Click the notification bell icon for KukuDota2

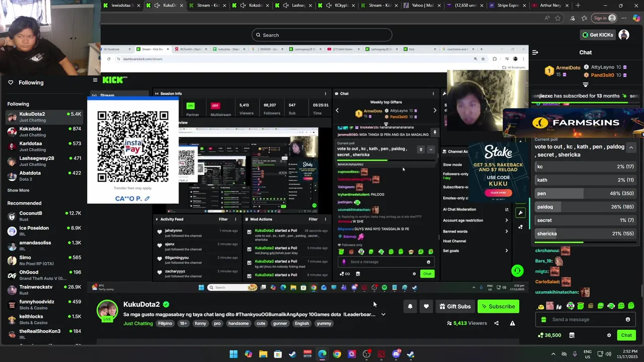tap(410, 306)
